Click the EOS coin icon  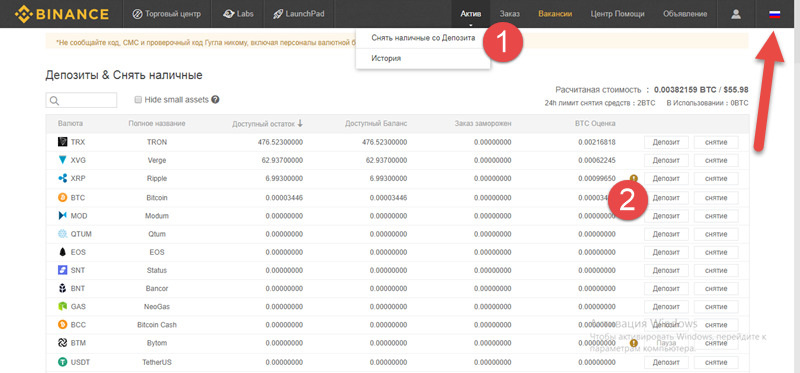point(63,252)
